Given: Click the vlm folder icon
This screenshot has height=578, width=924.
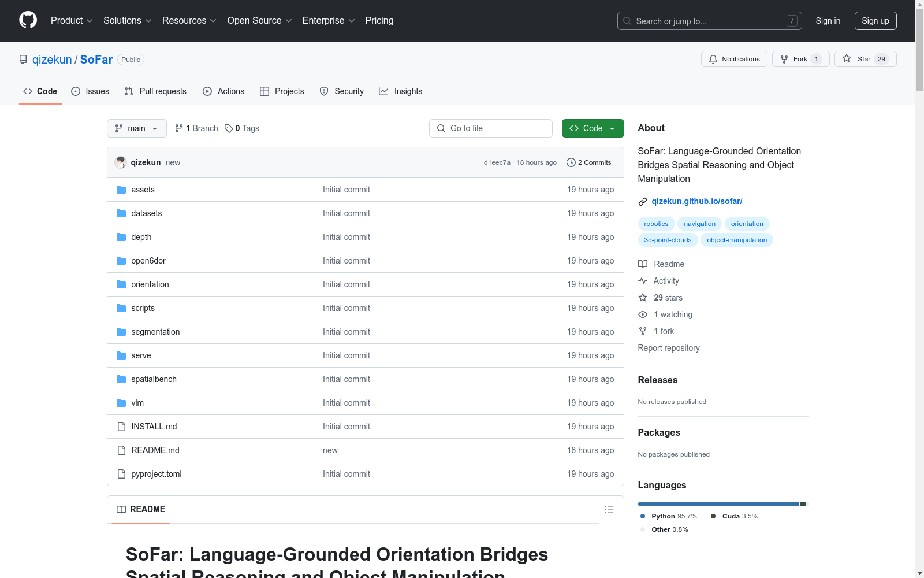Looking at the screenshot, I should tap(121, 403).
